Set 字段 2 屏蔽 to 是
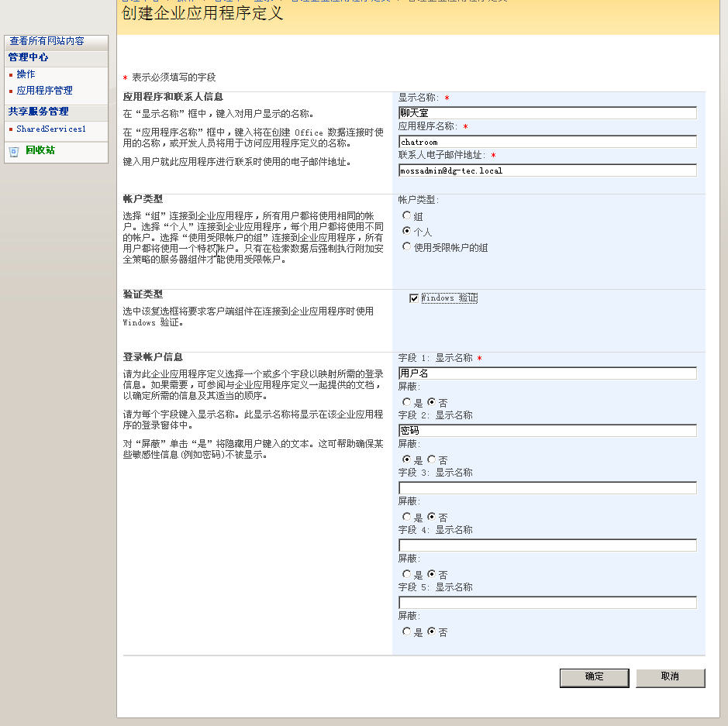Image resolution: width=728 pixels, height=726 pixels. 407,459
